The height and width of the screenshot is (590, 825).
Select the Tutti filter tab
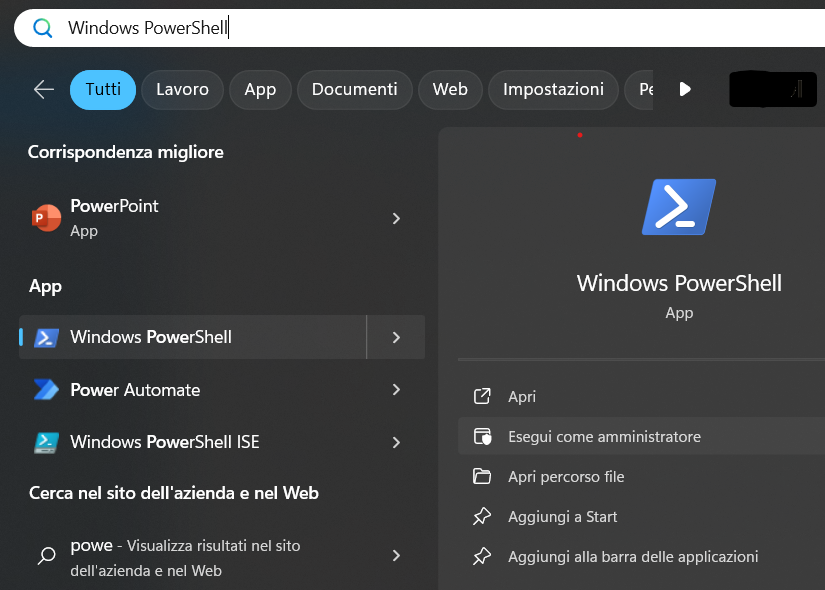103,89
